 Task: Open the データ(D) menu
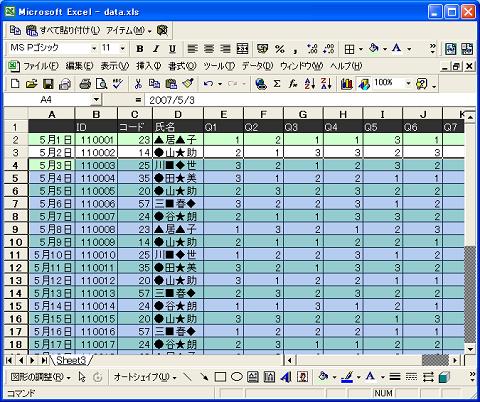(x=257, y=66)
